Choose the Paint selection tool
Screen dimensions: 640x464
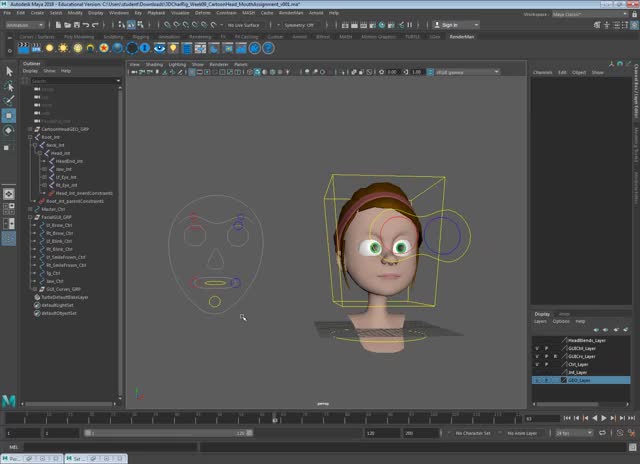[x=9, y=100]
